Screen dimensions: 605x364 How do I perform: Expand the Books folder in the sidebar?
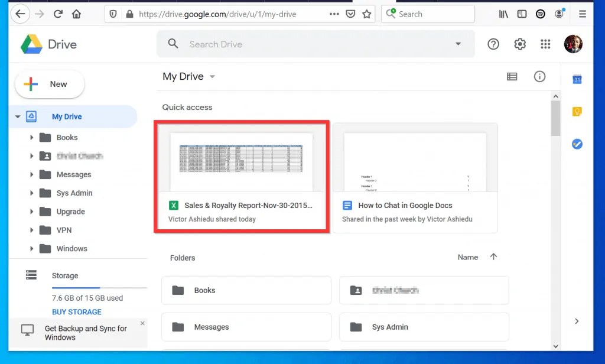click(x=32, y=137)
